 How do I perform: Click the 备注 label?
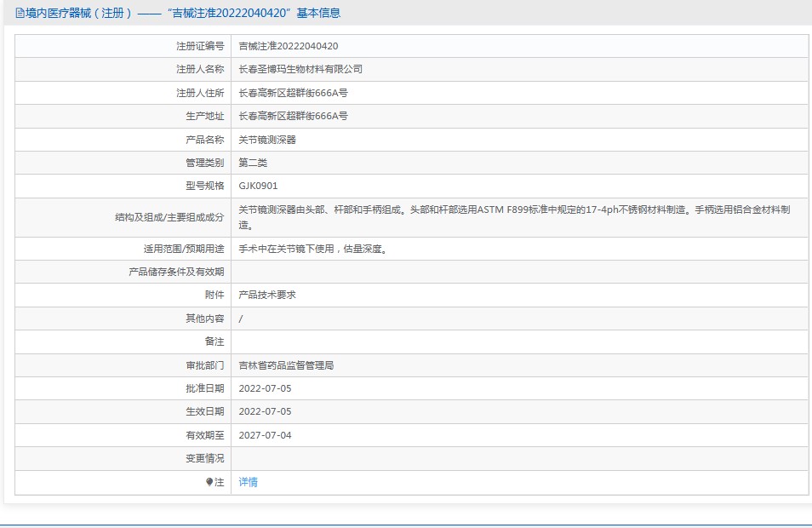pyautogui.click(x=214, y=341)
